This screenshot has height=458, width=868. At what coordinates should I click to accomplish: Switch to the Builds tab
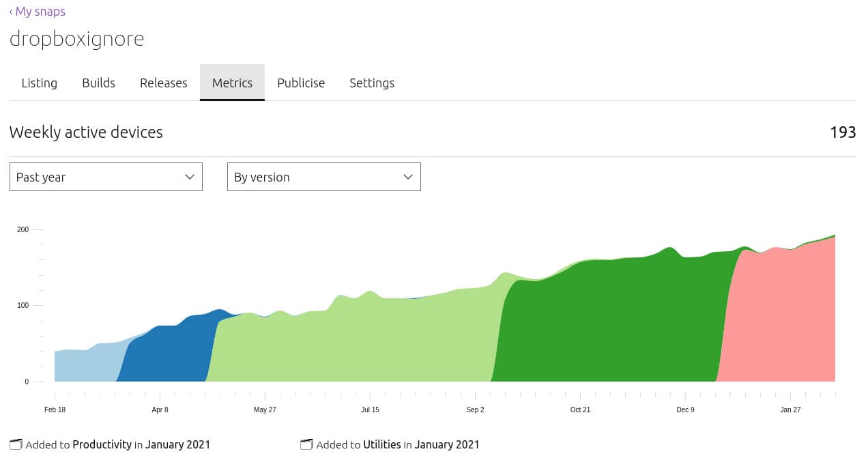(98, 83)
